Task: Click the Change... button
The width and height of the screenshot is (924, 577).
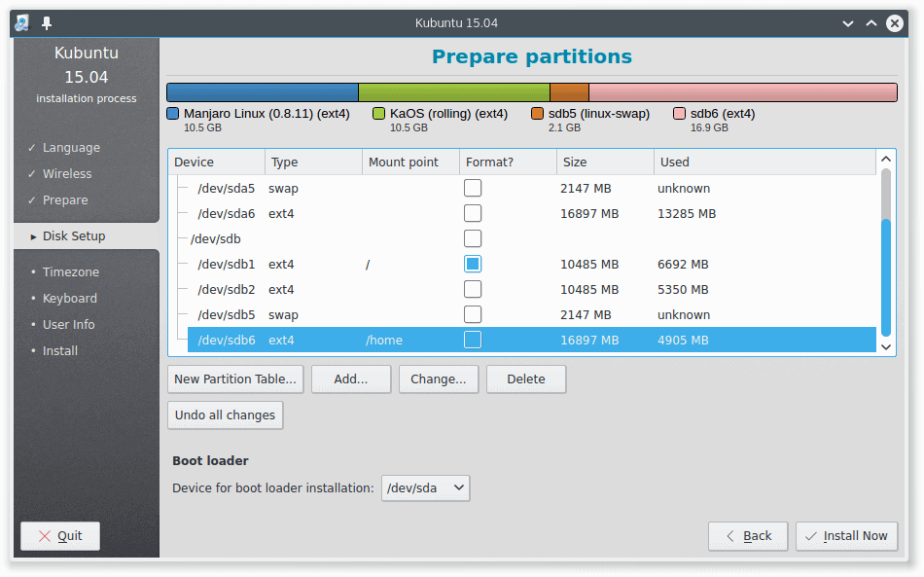Action: [x=439, y=379]
